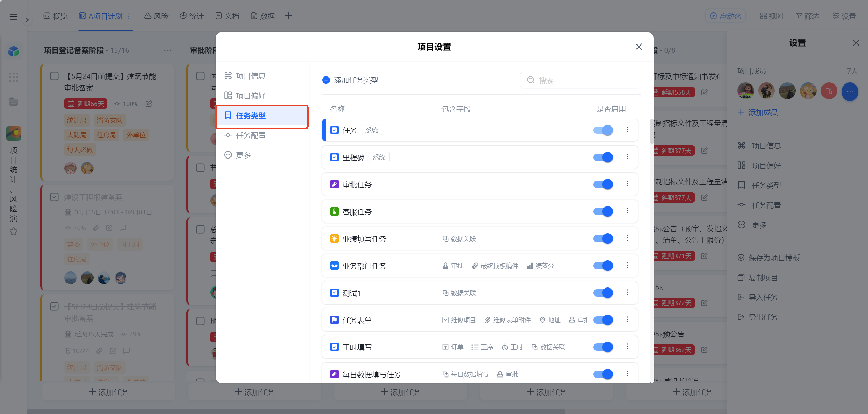
Task: Open more options for 测试1 row
Action: [x=627, y=292]
